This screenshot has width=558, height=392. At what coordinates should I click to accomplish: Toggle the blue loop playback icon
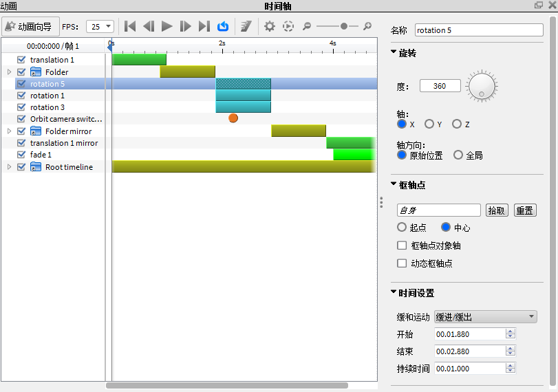pyautogui.click(x=223, y=26)
